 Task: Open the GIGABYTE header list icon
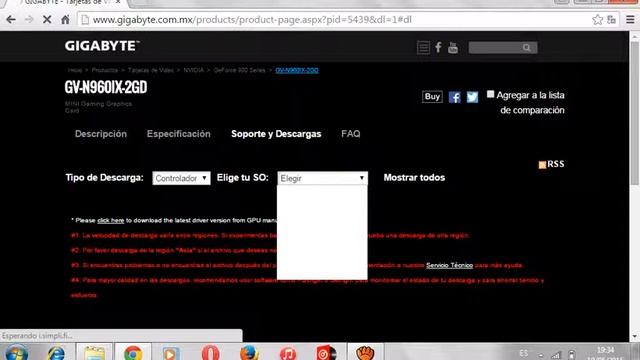[x=423, y=48]
